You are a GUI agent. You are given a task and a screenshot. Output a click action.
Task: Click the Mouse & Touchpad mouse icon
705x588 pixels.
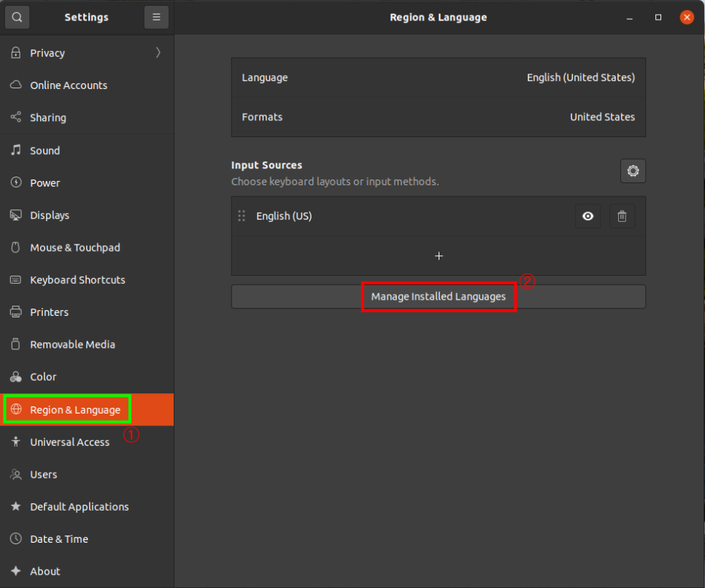16,247
